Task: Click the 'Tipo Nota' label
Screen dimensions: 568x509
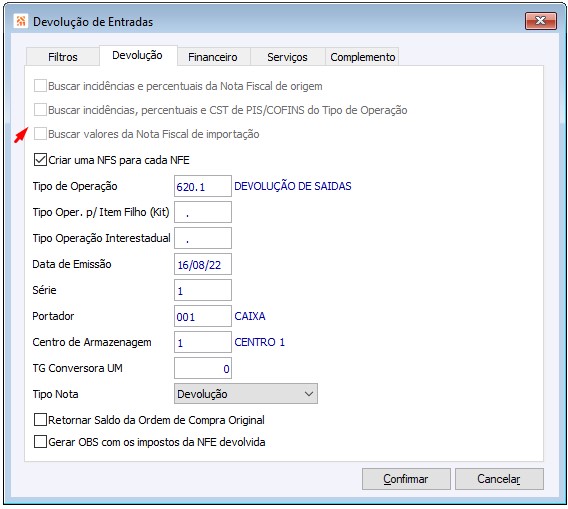Action: pyautogui.click(x=55, y=394)
